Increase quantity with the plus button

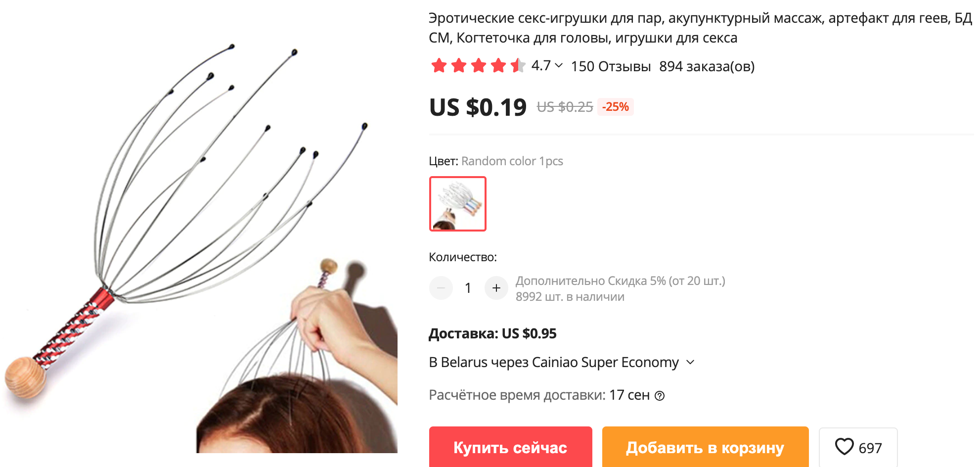496,288
